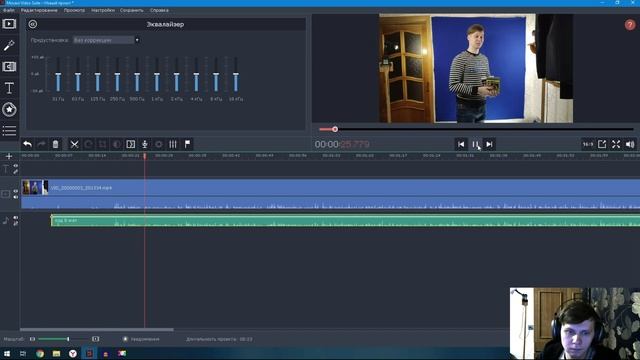Toggle visibility eye on titles track

pos(16,166)
